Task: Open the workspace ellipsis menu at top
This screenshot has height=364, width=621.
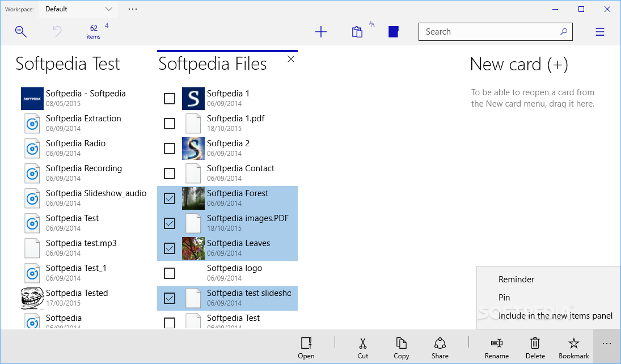Action: [133, 9]
